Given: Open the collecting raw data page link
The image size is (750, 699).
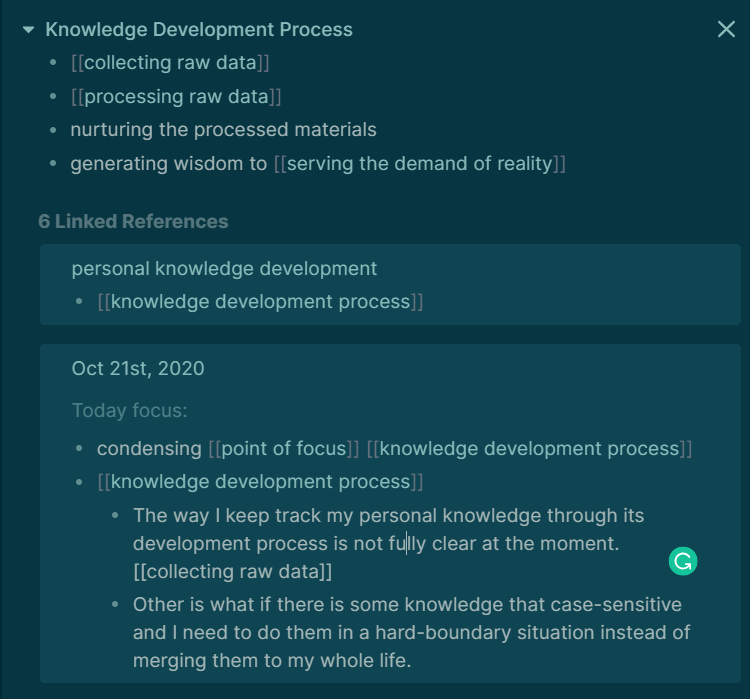Looking at the screenshot, I should pos(170,63).
